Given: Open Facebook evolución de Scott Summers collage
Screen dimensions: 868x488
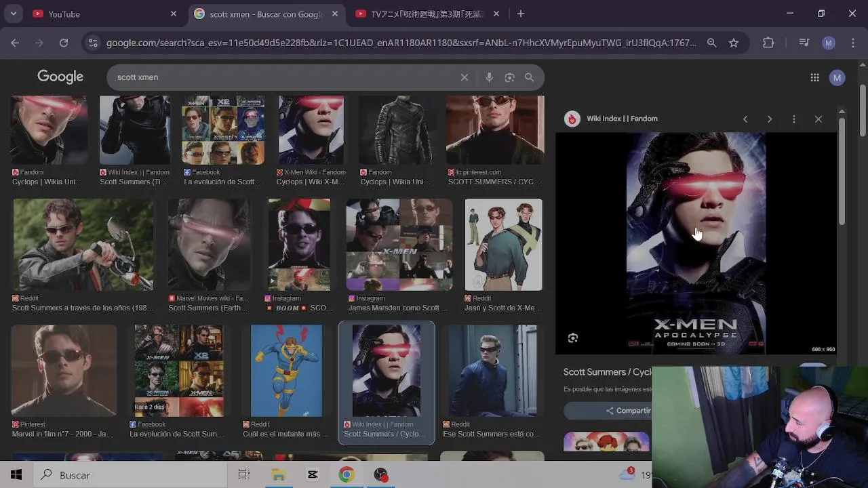Looking at the screenshot, I should (x=179, y=371).
